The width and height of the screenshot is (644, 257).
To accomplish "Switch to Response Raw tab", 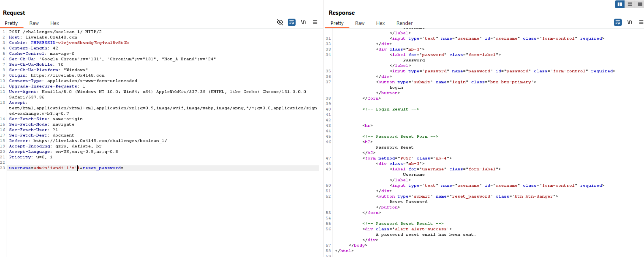I will point(360,23).
